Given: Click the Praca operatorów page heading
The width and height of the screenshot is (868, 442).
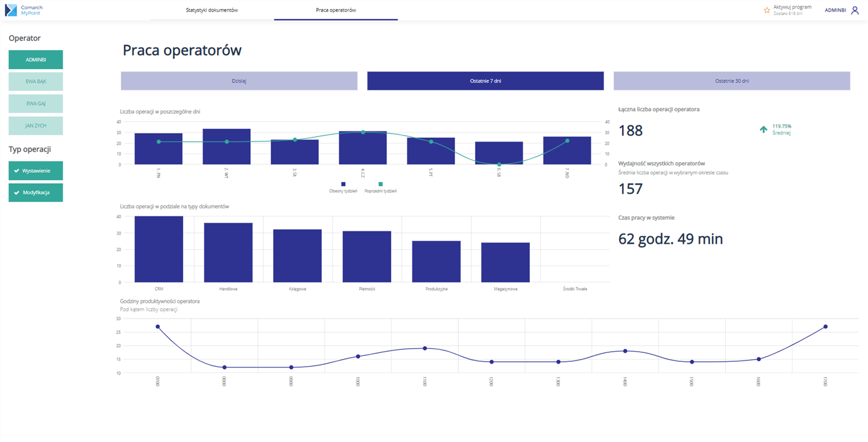Looking at the screenshot, I should point(182,50).
